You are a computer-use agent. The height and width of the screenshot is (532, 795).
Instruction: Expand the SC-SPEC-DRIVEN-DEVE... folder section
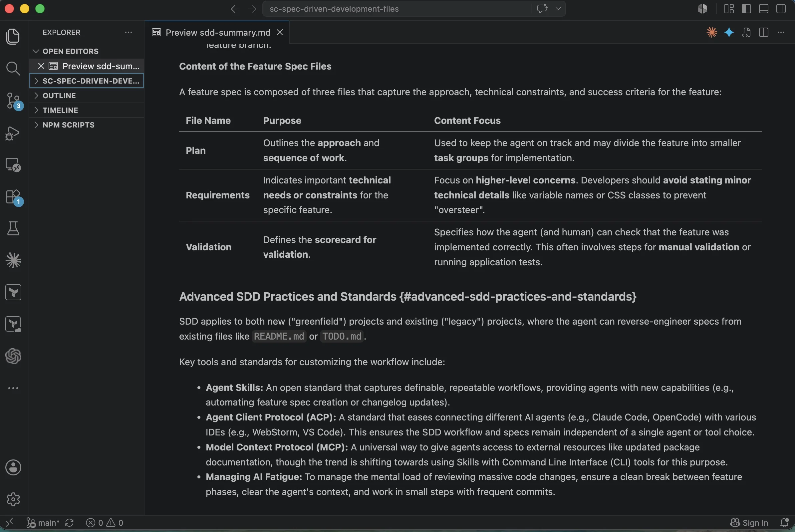pyautogui.click(x=87, y=81)
